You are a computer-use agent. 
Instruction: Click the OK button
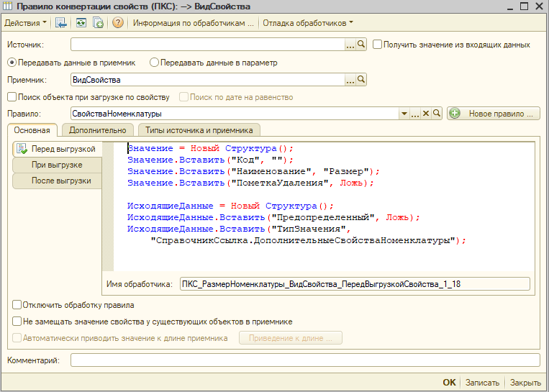[449, 383]
